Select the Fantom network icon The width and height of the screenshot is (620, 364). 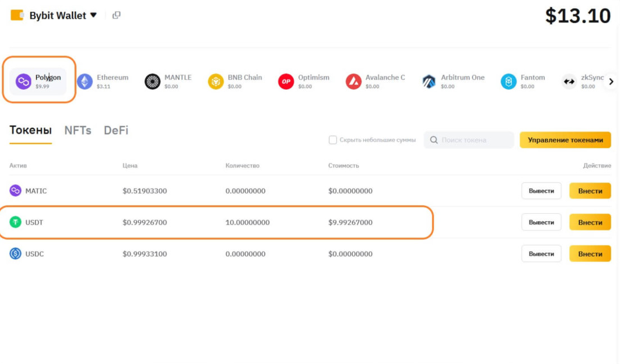click(510, 81)
